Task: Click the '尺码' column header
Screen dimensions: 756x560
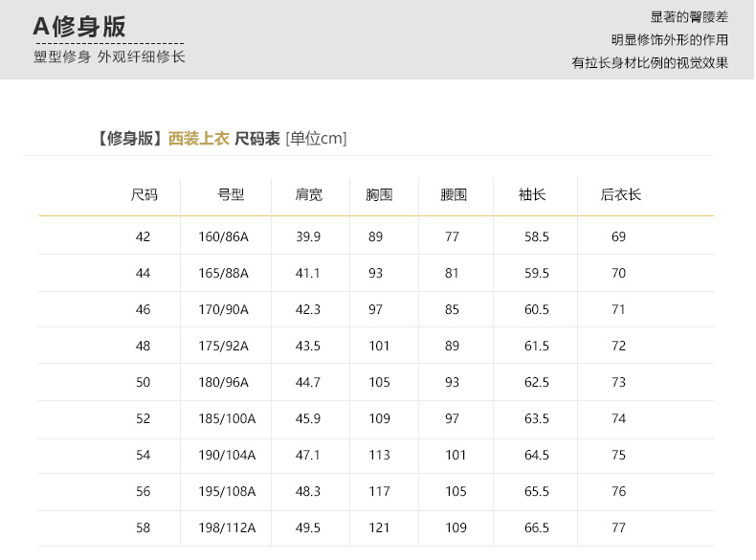Action: 145,195
